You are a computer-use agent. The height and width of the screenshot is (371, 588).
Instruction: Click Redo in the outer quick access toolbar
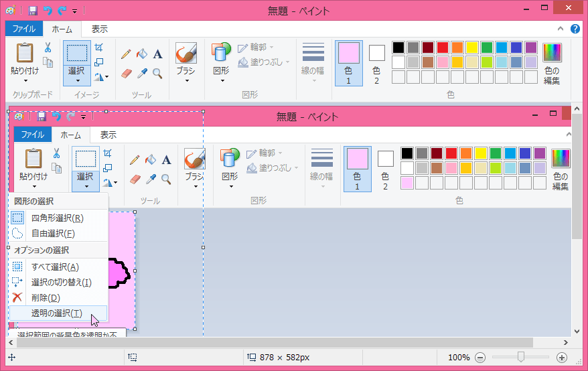62,11
